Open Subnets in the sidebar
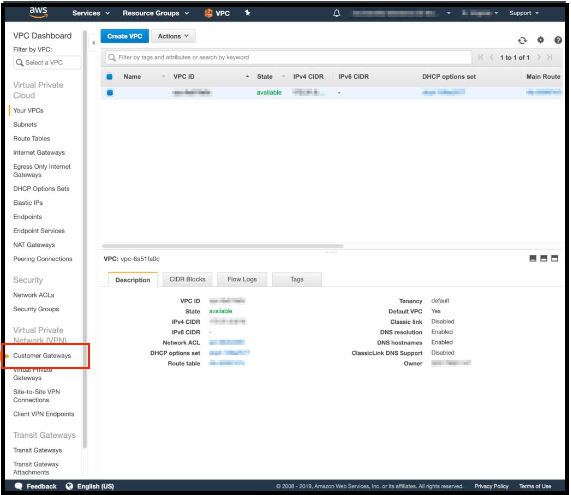 tap(25, 125)
